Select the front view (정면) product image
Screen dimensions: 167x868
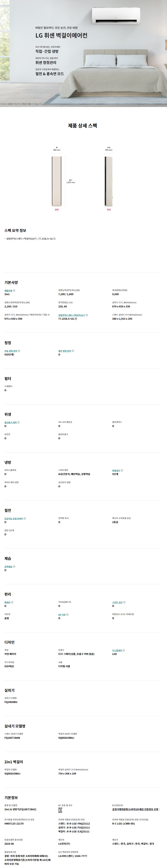pyautogui.click(x=57, y=182)
